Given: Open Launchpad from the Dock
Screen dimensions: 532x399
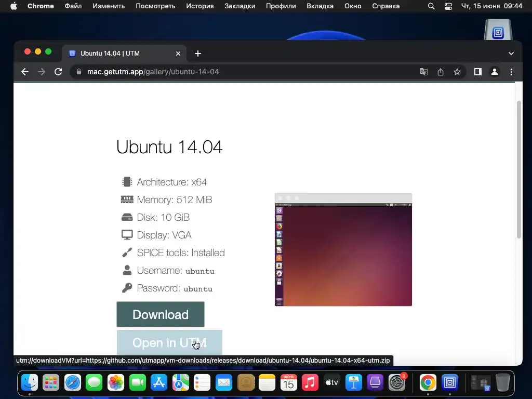Looking at the screenshot, I should coord(51,382).
